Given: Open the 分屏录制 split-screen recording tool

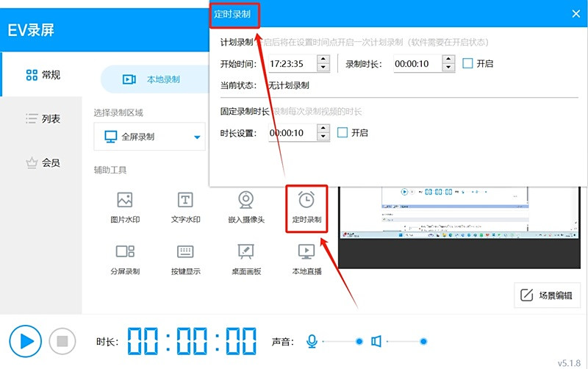Looking at the screenshot, I should pos(125,259).
